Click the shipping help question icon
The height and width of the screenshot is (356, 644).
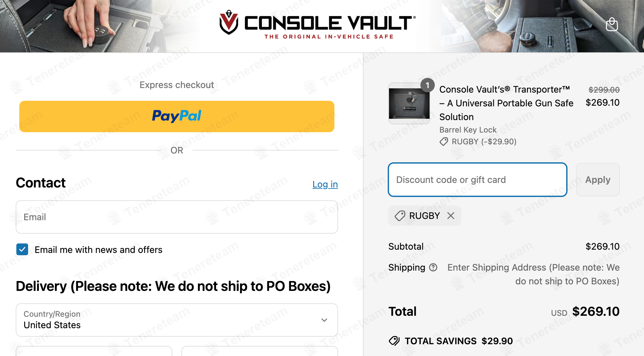tap(433, 268)
